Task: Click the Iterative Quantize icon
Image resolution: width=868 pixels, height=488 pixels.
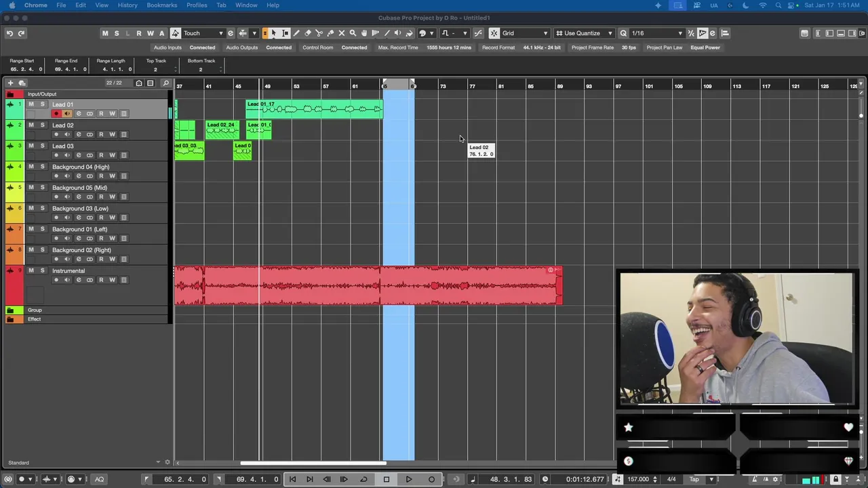Action: [x=690, y=33]
